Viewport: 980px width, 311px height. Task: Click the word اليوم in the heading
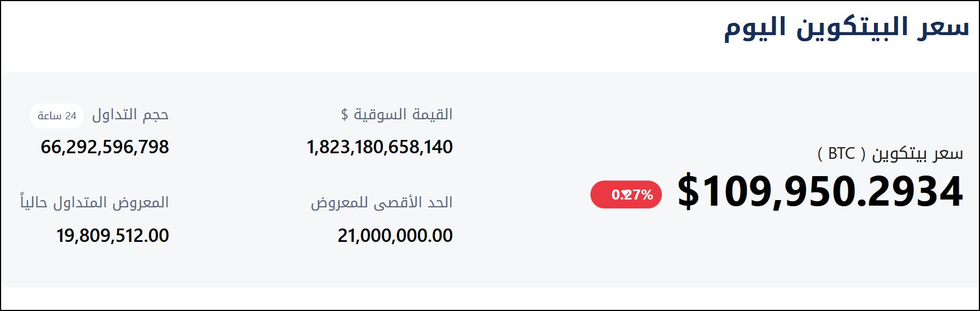tap(756, 29)
